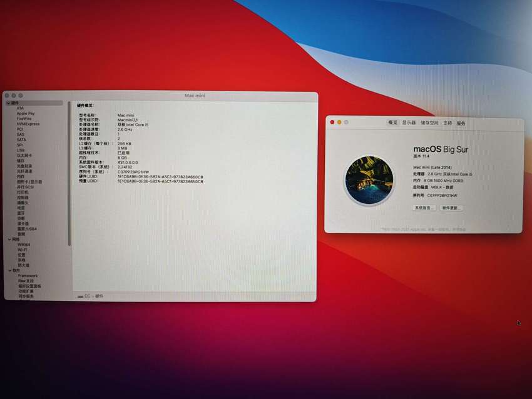Image resolution: width=532 pixels, height=399 pixels.
Task: Select 读卡器 in the sidebar
Action: [23, 224]
